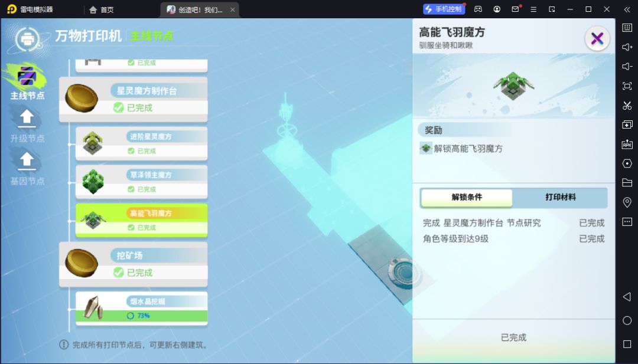Click the Android home circle button
Image resolution: width=638 pixels, height=364 pixels.
(x=627, y=320)
